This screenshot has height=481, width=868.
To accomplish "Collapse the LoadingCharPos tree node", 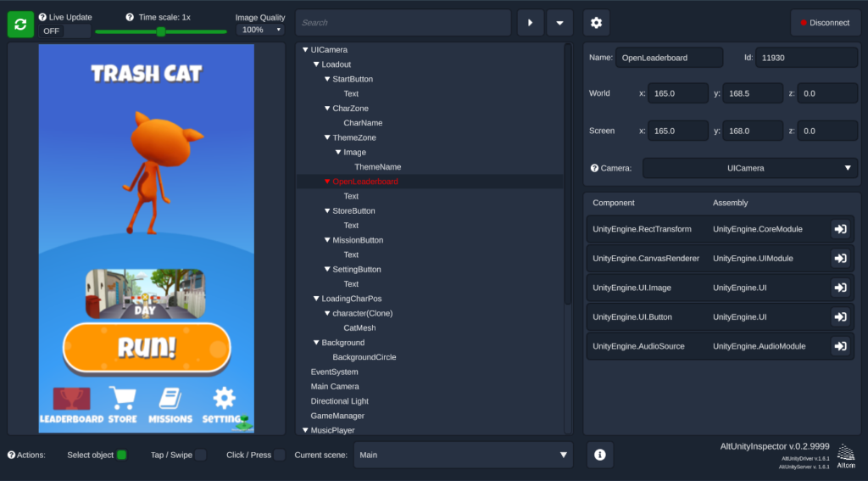I will [x=316, y=299].
